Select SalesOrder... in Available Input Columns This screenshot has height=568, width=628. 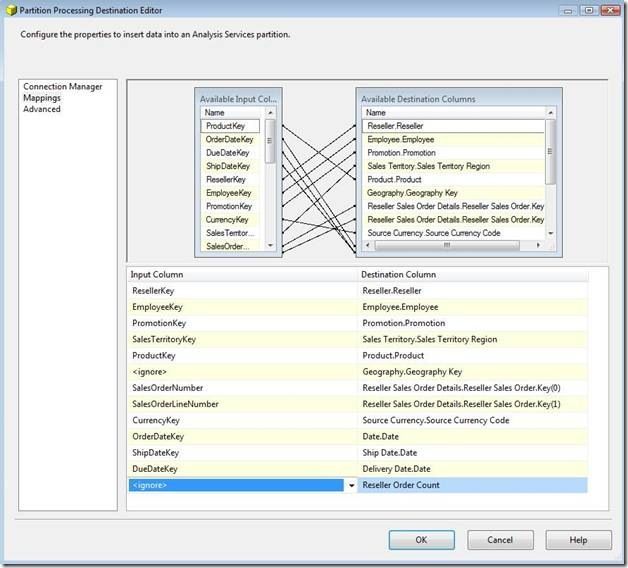pyautogui.click(x=230, y=246)
